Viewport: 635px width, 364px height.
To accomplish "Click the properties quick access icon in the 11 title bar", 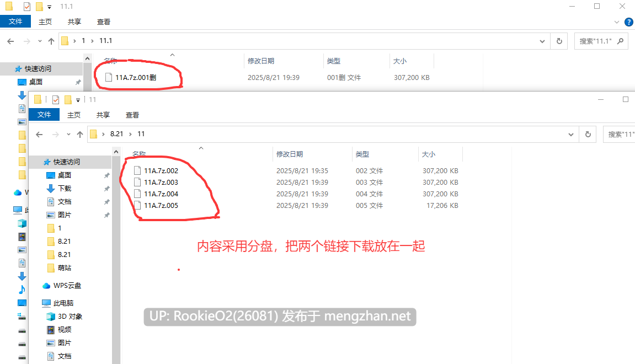I will click(56, 100).
